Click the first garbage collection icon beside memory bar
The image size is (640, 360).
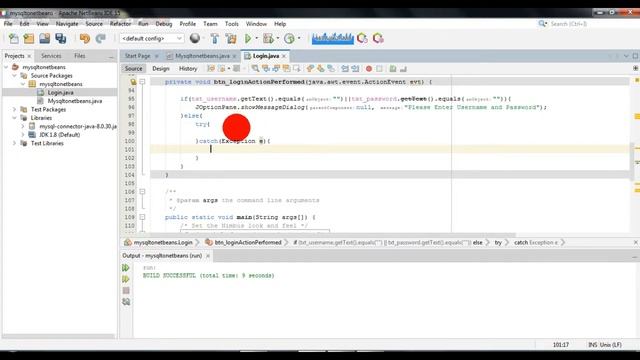coord(362,38)
